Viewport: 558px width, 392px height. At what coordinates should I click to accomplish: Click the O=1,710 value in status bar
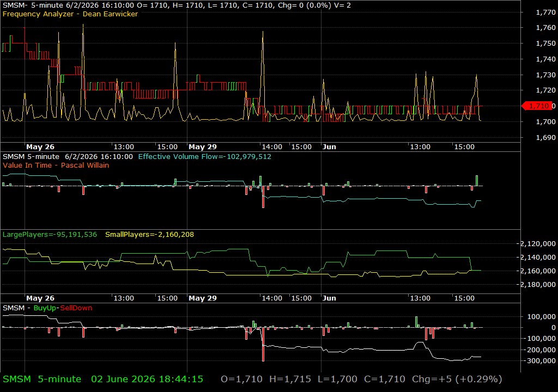pos(241,379)
